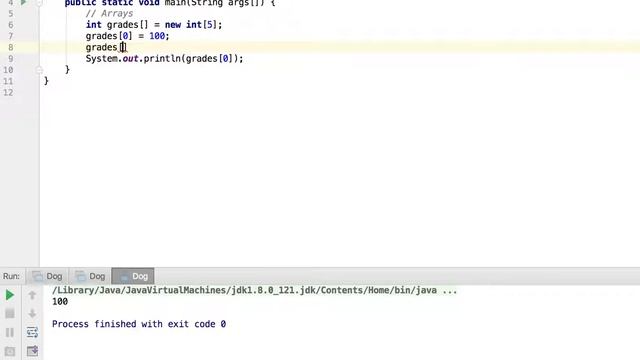The image size is (640, 360).
Task: Switch to the leftmost Dog run tab
Action: [47, 276]
